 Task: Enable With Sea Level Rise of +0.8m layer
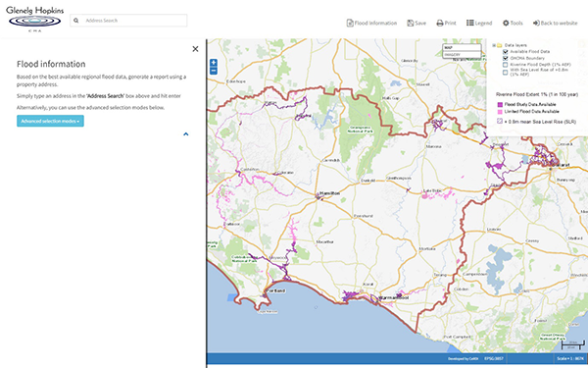(505, 72)
